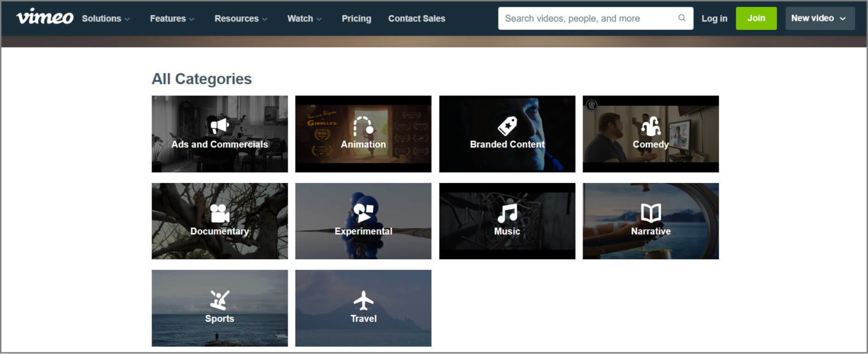Select the megaphone icon on Ads and Commercials

coord(219,125)
